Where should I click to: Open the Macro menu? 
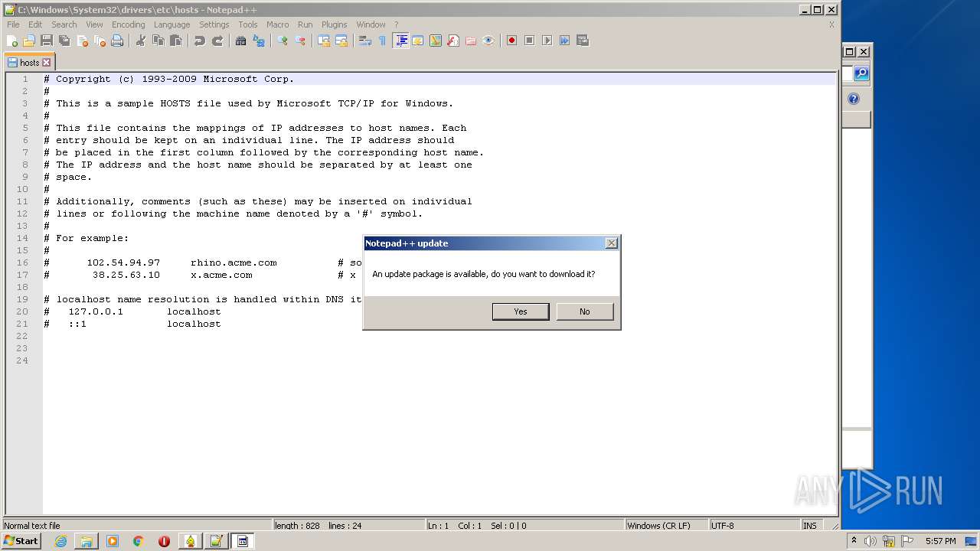click(x=278, y=24)
